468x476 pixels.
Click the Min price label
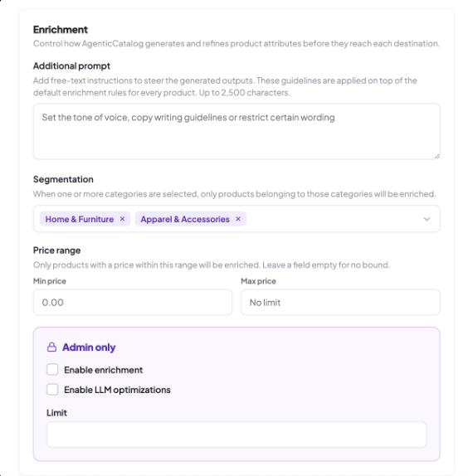pos(50,281)
